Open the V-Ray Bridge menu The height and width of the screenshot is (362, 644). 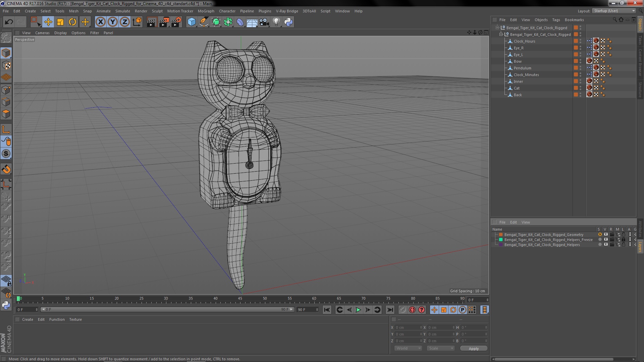[287, 11]
